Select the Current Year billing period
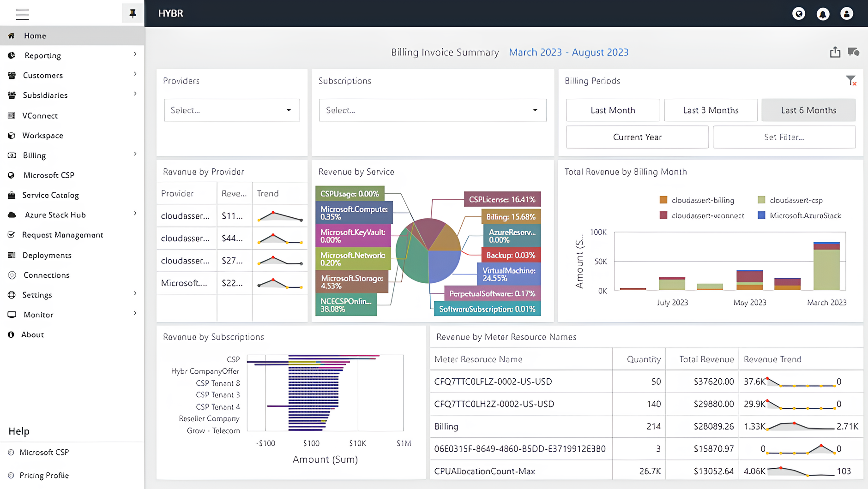The width and height of the screenshot is (868, 489). 637,137
